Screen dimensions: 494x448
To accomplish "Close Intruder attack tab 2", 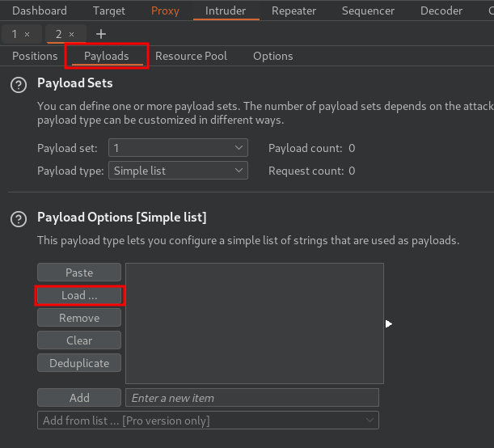I will (71, 34).
